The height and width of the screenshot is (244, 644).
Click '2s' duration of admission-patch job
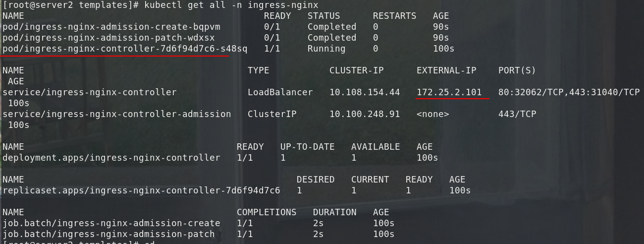pyautogui.click(x=319, y=234)
